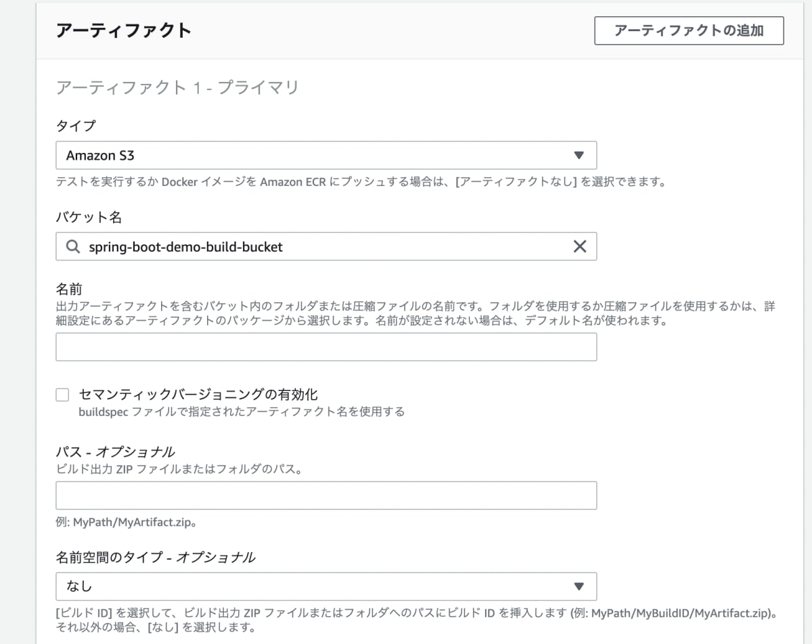The height and width of the screenshot is (644, 812).
Task: Click the アーティファクトの追加 button
Action: 689,30
